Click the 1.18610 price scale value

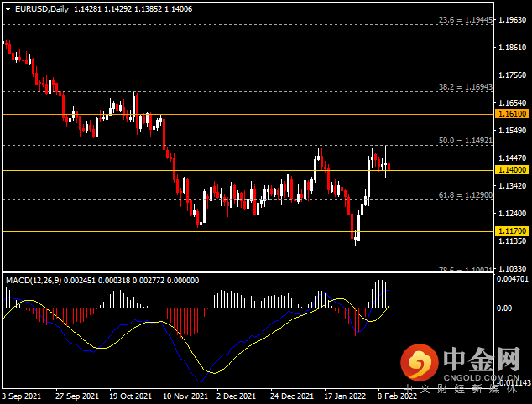(x=513, y=48)
